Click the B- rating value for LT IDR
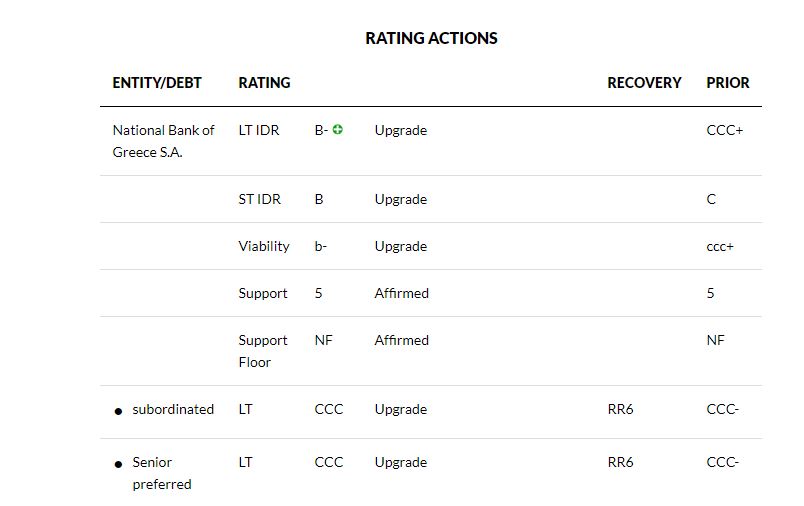This screenshot has height=506, width=804. coord(321,130)
